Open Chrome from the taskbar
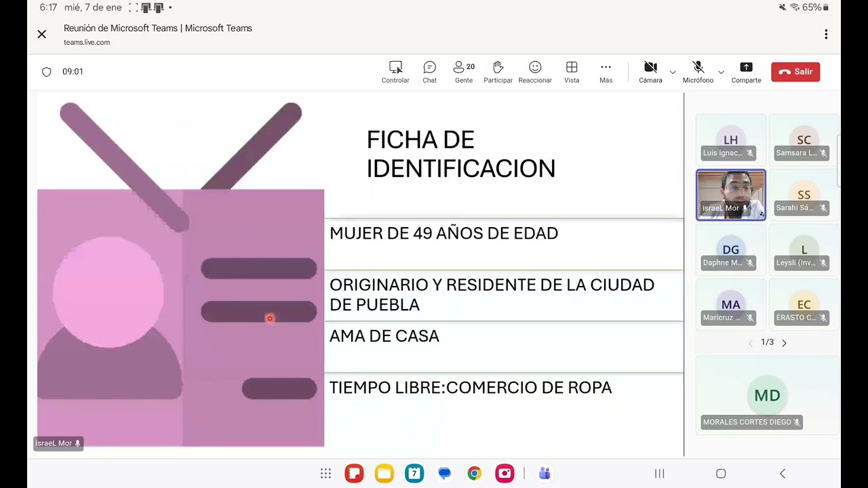Screen dimensions: 868x488 (x=475, y=474)
